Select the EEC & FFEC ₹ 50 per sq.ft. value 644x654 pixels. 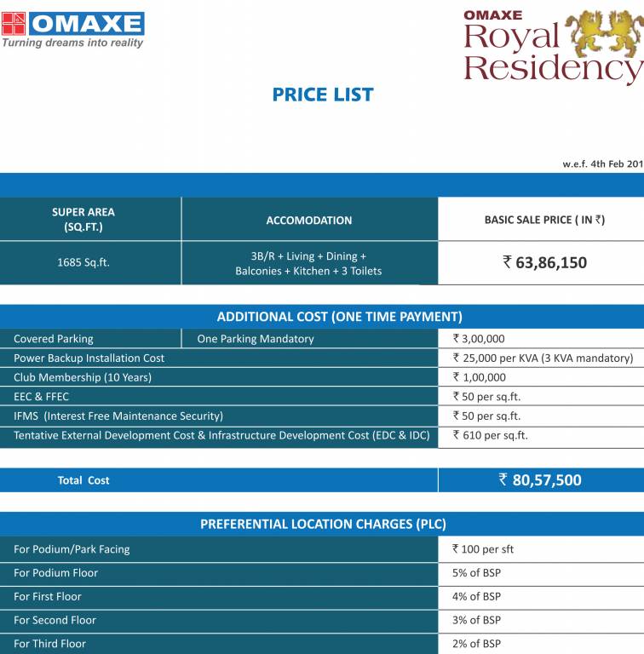pos(486,397)
